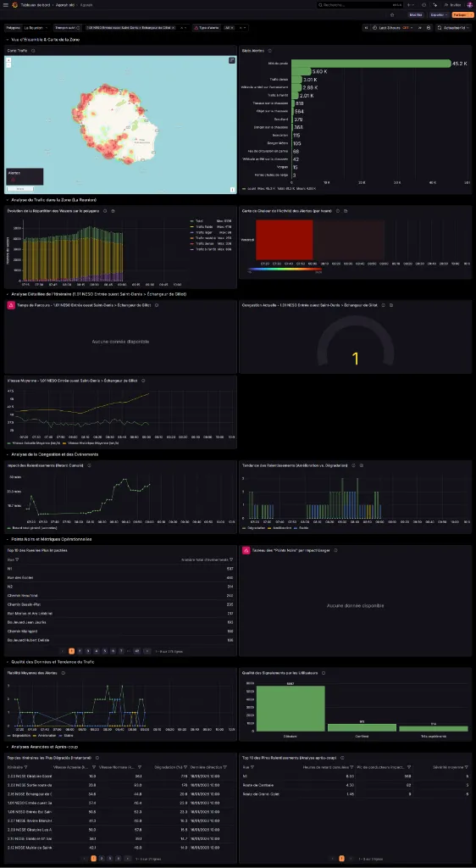Open info icon beside Fiabilité Moyenne des Alertes
The image size is (476, 868).
63,672
